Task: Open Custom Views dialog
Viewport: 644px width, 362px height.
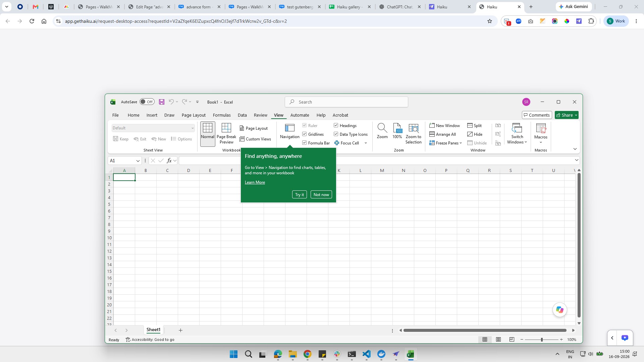Action: [x=255, y=139]
